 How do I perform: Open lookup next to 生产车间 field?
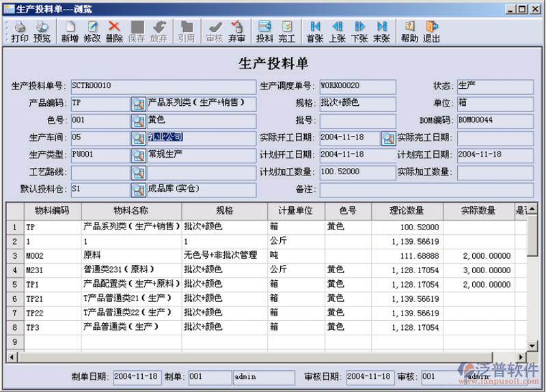click(138, 138)
